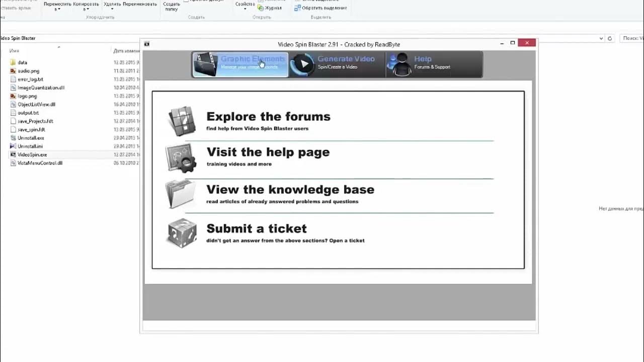644x362 pixels.
Task: Expand Удалить dropdown in Explorer ribbon
Action: pyautogui.click(x=112, y=6)
